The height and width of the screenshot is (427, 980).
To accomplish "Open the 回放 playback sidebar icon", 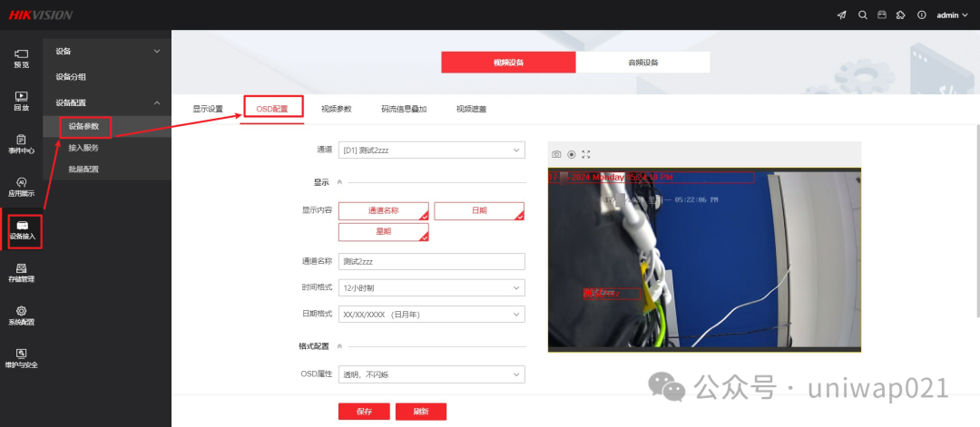I will coord(21,102).
